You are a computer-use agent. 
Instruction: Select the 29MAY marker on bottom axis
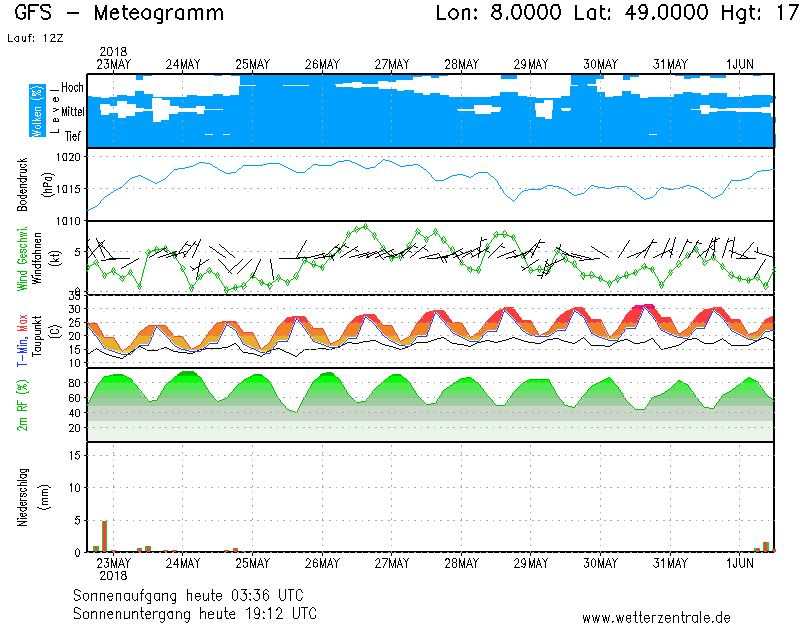[531, 564]
